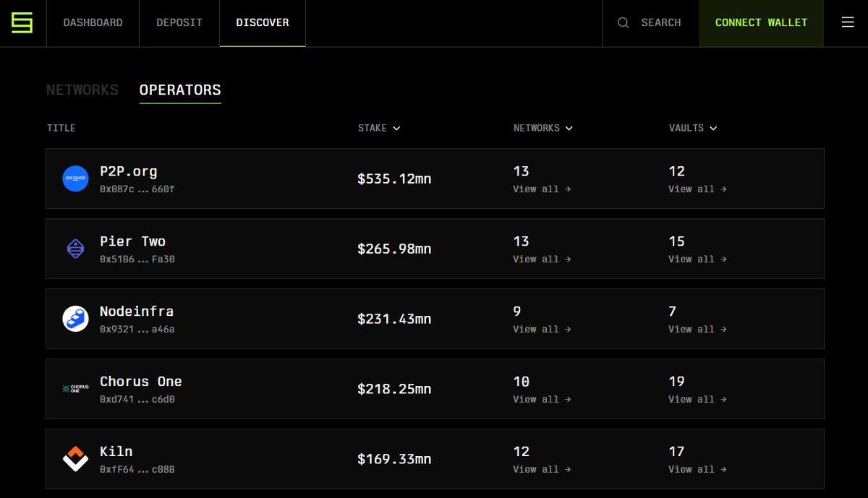Viewport: 868px width, 498px height.
Task: View all vaults for Nodeinfra
Action: [697, 330]
